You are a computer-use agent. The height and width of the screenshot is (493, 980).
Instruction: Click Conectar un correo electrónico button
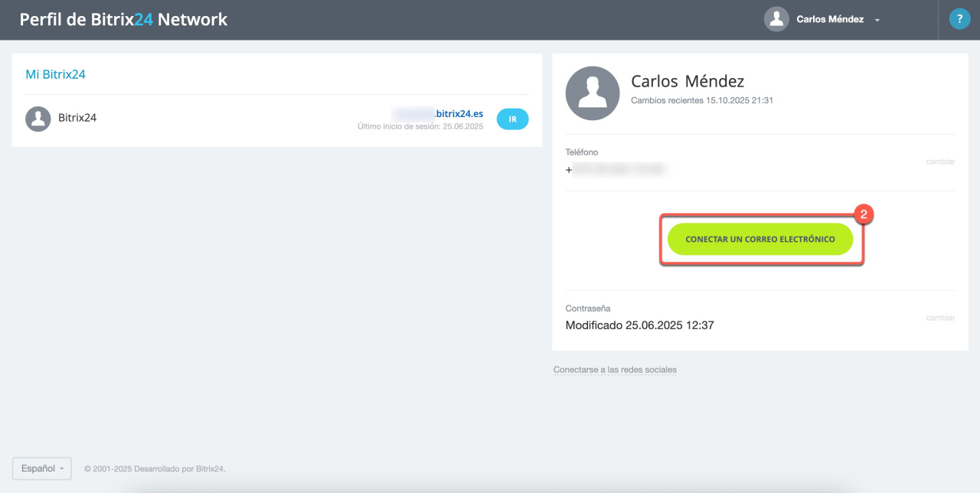(760, 240)
